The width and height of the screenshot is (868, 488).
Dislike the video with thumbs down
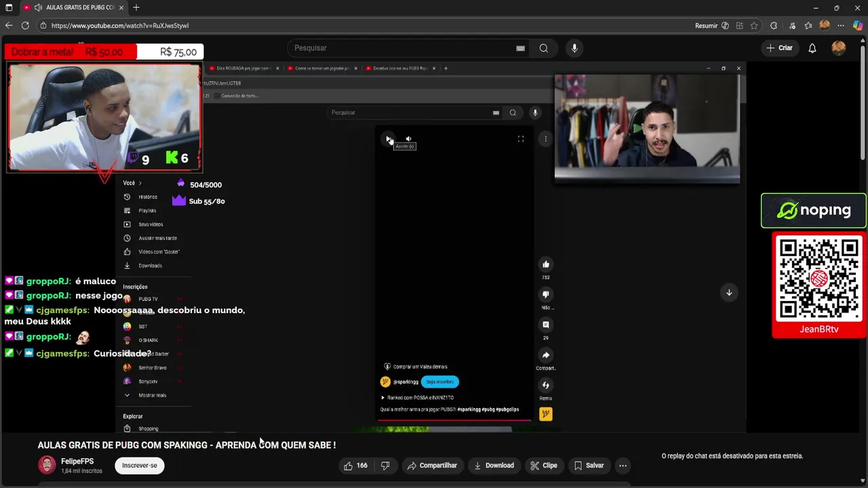(x=385, y=466)
